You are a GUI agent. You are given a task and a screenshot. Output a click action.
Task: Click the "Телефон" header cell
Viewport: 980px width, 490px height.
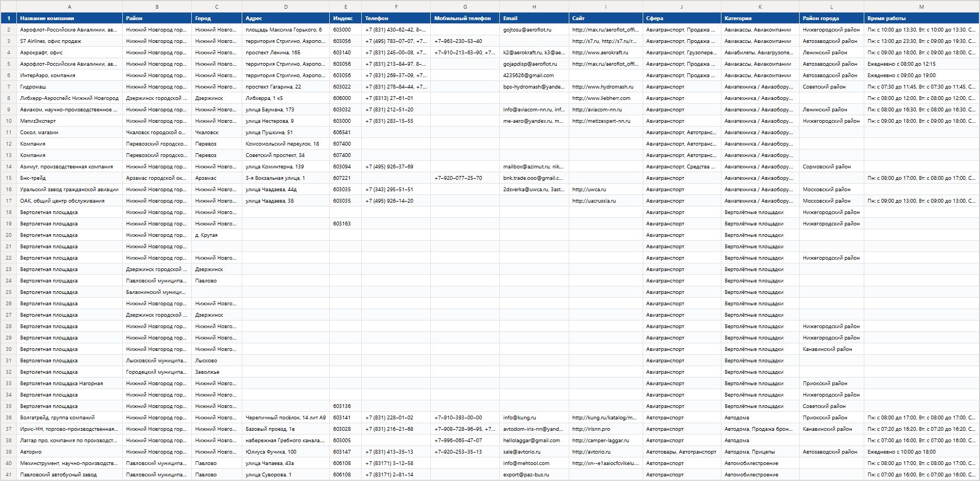396,18
